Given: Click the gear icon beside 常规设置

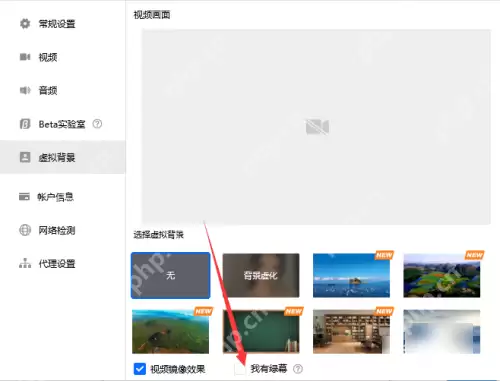Looking at the screenshot, I should click(25, 24).
